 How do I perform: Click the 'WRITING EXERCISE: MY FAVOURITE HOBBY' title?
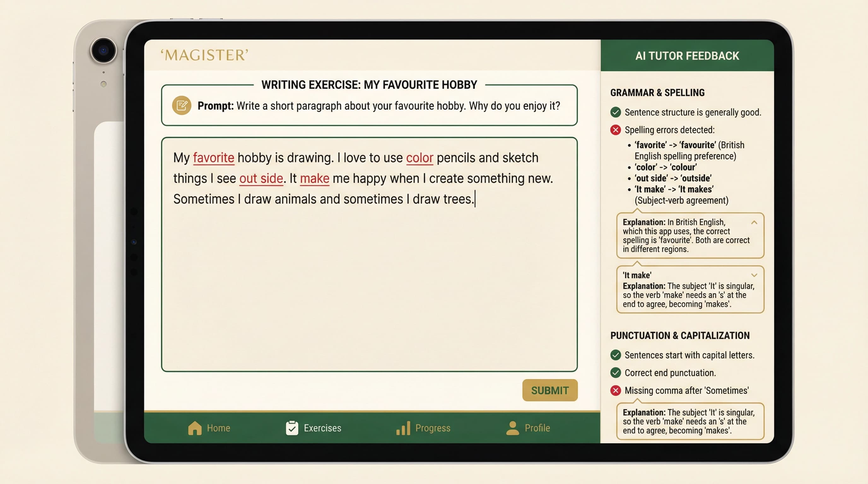[369, 85]
